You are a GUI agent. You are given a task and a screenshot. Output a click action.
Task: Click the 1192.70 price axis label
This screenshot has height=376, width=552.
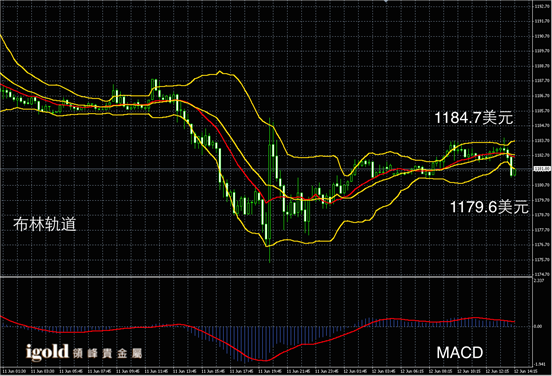(542, 6)
